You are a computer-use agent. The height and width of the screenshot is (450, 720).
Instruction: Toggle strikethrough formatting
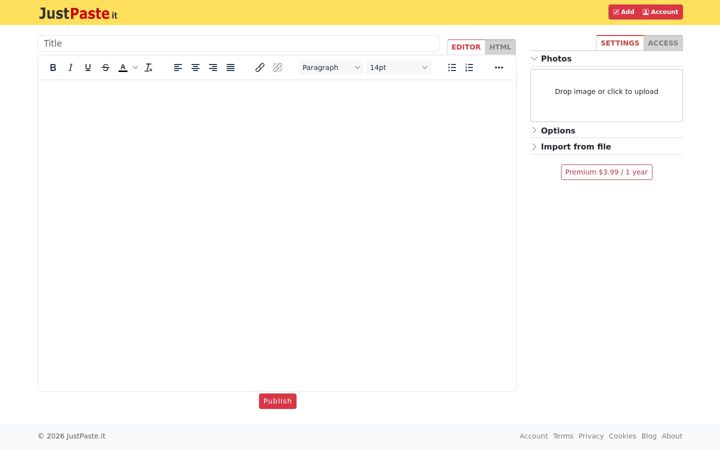pos(105,68)
